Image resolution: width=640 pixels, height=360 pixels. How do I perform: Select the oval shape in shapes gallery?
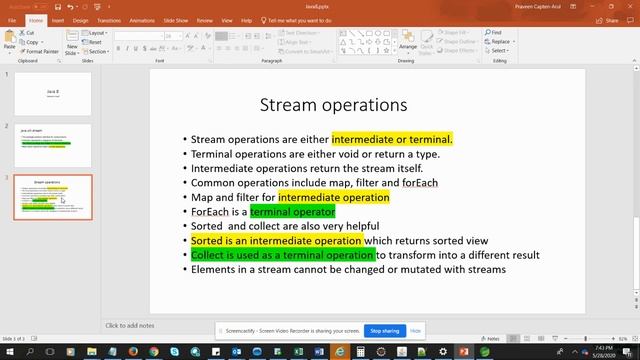(x=378, y=33)
